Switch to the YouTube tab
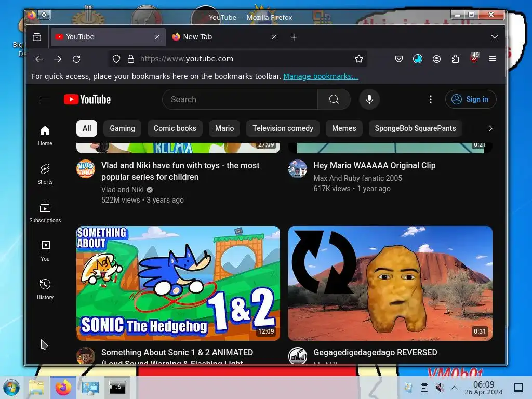 108,37
